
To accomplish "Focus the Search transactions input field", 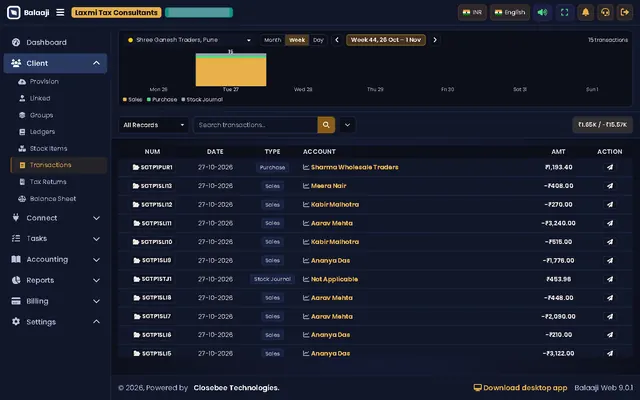I will point(255,125).
